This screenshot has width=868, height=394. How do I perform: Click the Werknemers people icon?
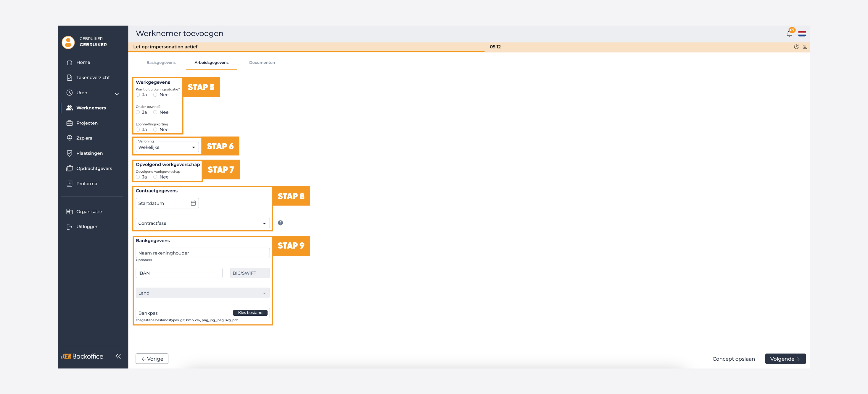(x=70, y=108)
